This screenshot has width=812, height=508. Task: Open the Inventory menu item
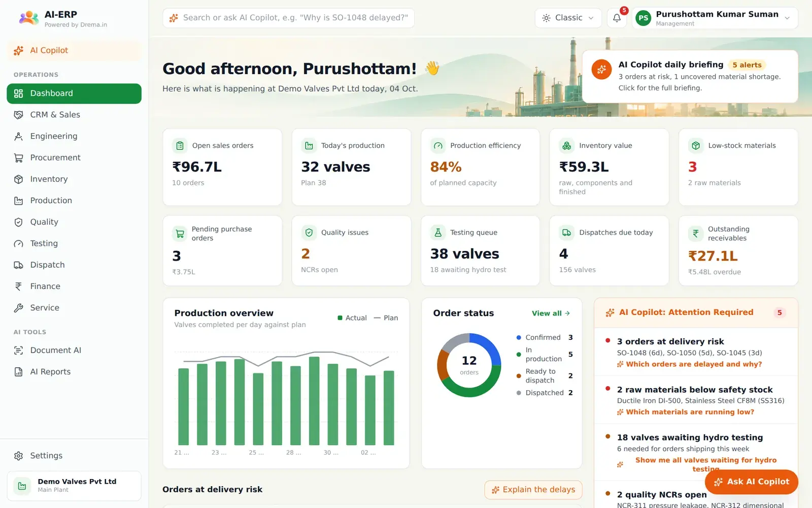(74, 179)
